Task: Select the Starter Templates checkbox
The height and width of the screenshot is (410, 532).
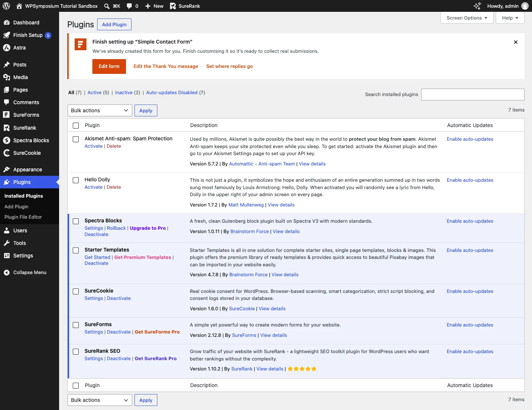Action: click(76, 250)
